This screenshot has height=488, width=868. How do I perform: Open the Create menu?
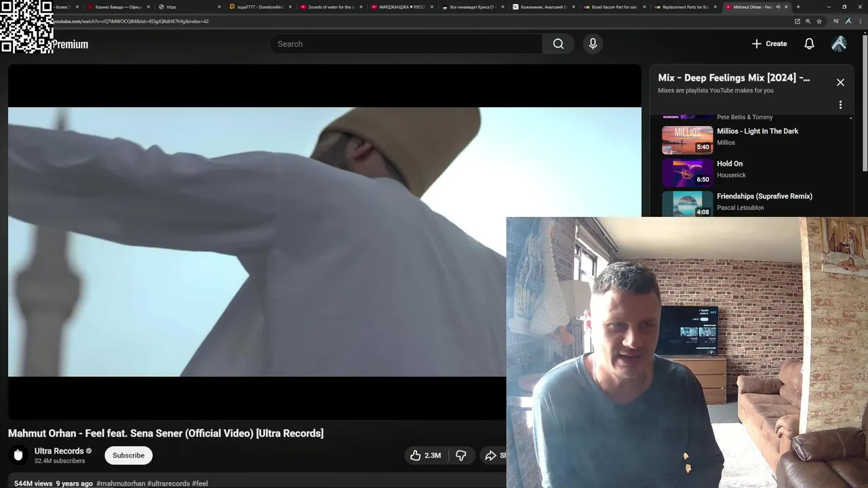click(x=770, y=44)
